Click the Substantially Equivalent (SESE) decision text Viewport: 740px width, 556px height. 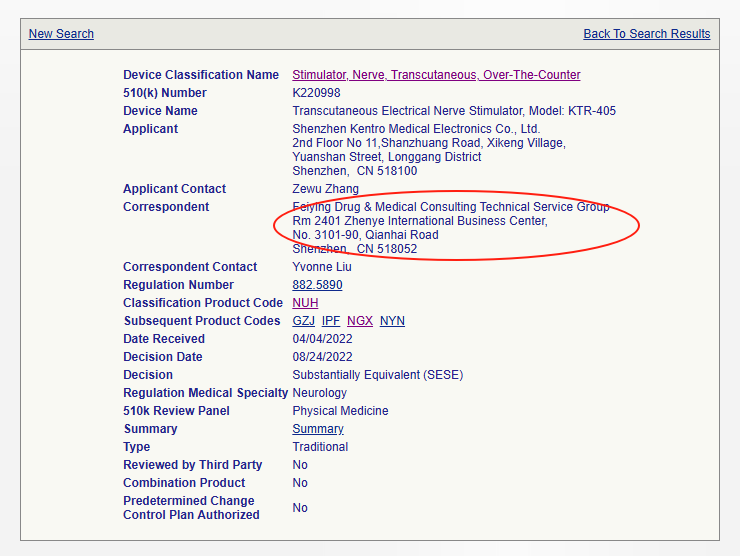coord(377,375)
